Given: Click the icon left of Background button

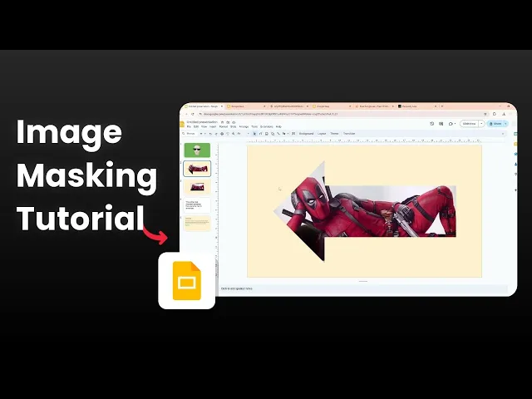Looking at the screenshot, I should pos(293,134).
